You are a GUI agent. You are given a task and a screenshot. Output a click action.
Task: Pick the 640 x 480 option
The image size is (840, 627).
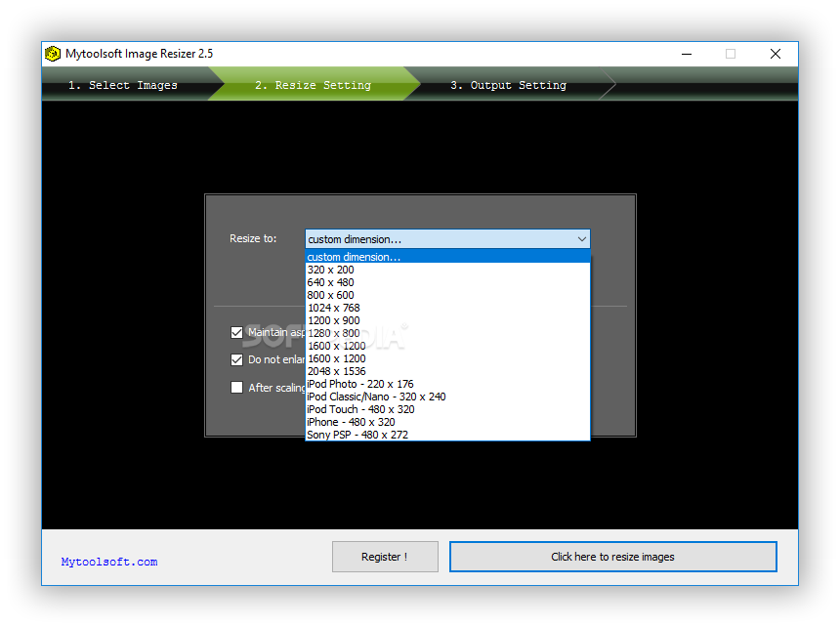[x=448, y=282]
